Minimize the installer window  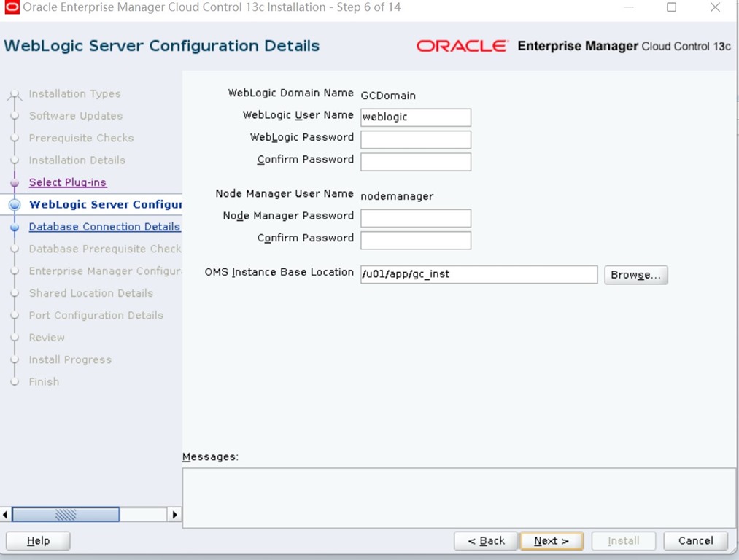629,7
